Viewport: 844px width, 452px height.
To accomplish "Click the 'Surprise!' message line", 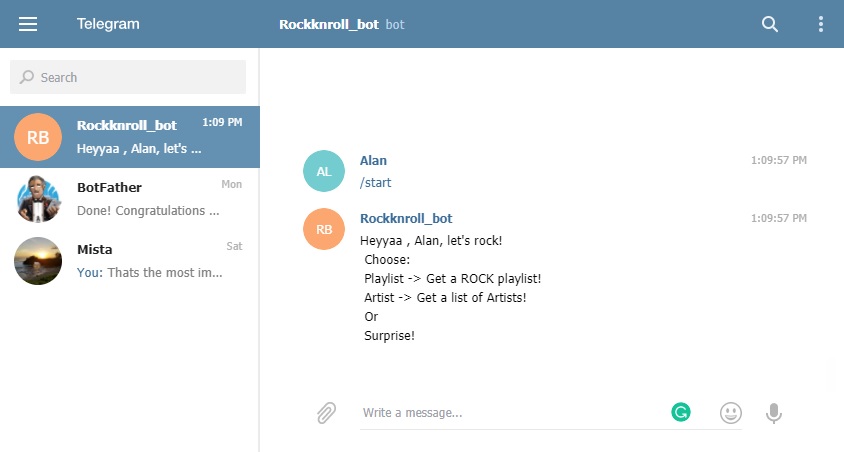I will click(x=390, y=336).
